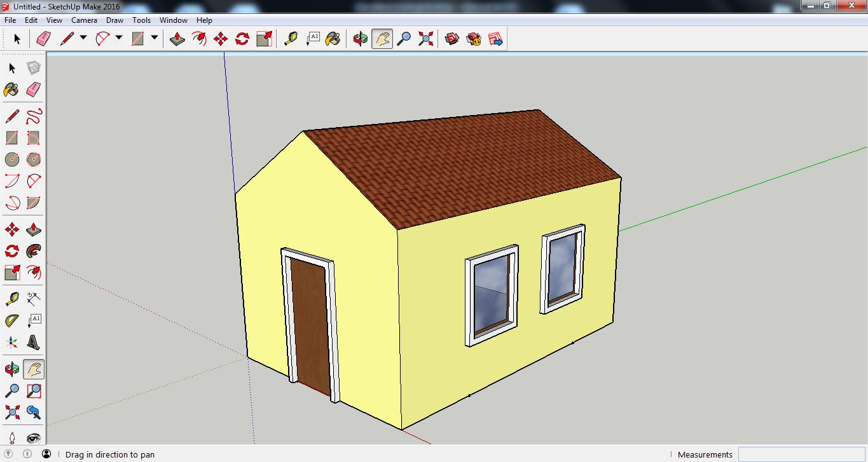
Task: Activate the Zoom Window tool
Action: (x=34, y=391)
